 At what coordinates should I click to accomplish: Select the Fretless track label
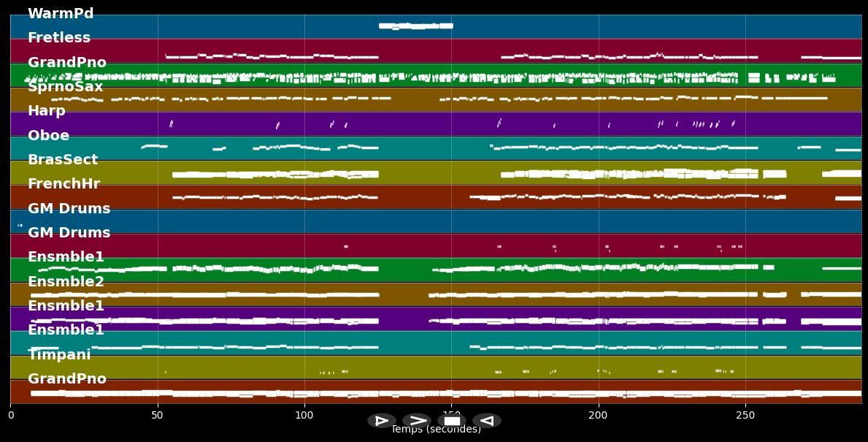coord(59,38)
